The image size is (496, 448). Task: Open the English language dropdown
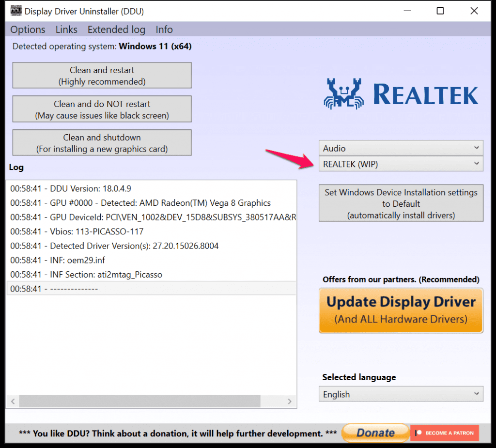(x=401, y=394)
